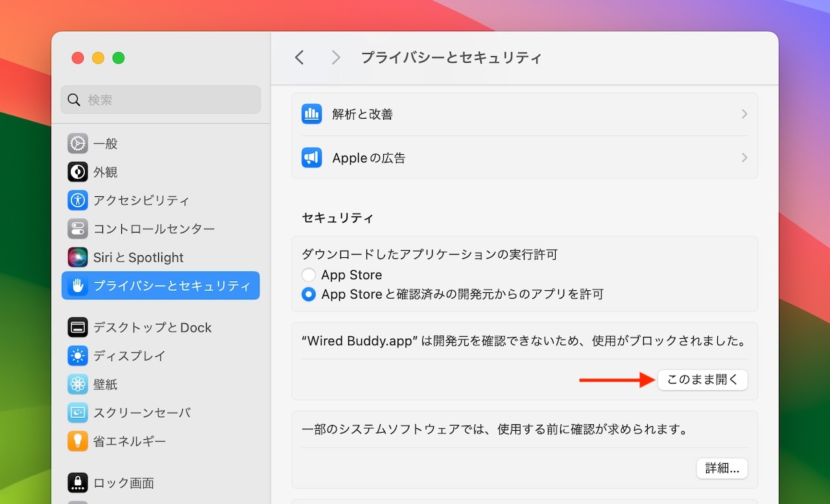The width and height of the screenshot is (830, 504).
Task: Open General settings icon in sidebar
Action: click(78, 143)
